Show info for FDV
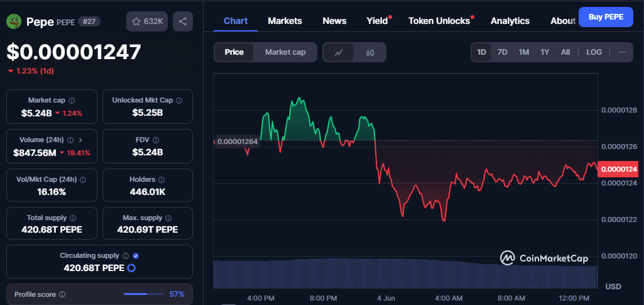 click(x=156, y=140)
